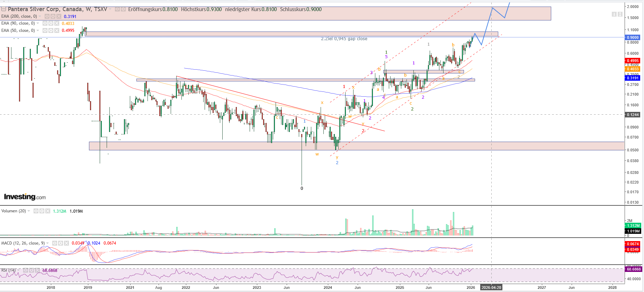Toggle visibility of MACD indicator

coord(55,243)
